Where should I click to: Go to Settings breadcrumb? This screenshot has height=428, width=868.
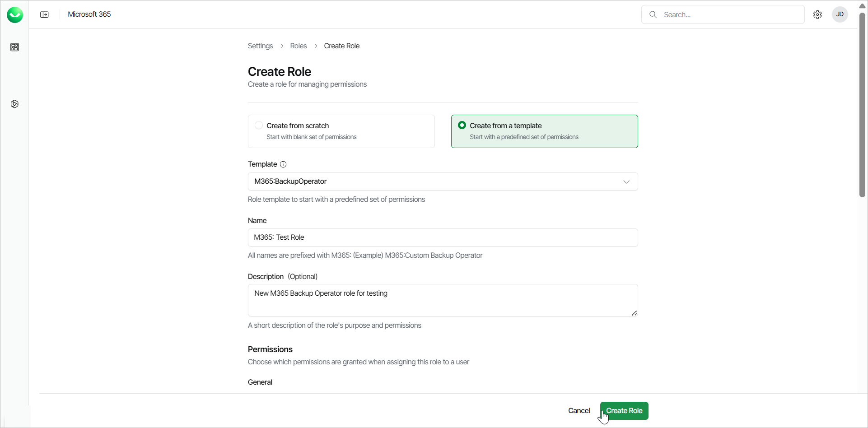[260, 46]
